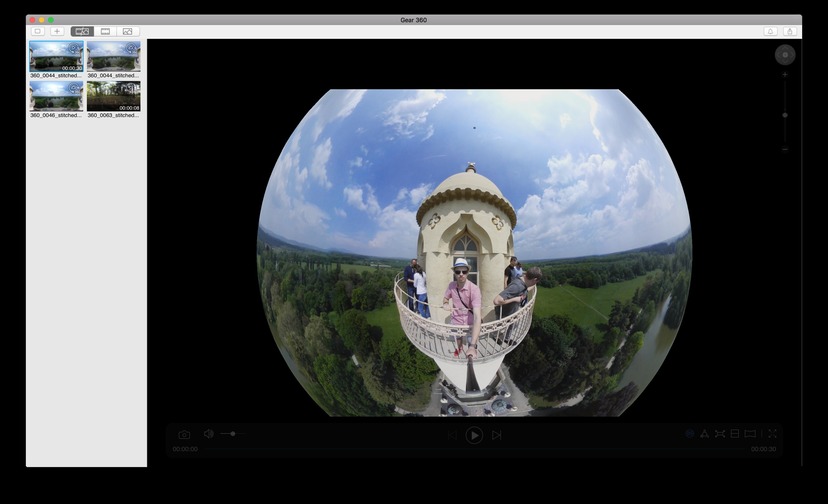Open the notifications bell icon
This screenshot has height=504, width=828.
(x=770, y=32)
